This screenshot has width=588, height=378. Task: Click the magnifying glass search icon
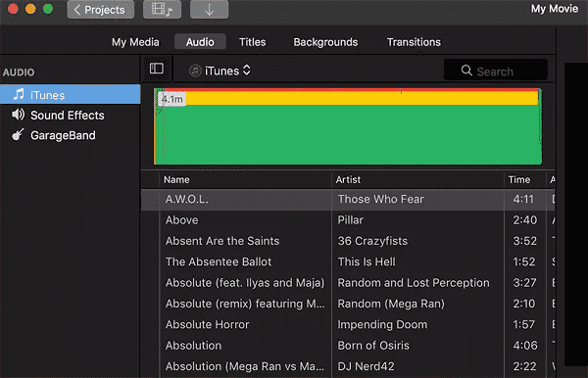[x=466, y=71]
